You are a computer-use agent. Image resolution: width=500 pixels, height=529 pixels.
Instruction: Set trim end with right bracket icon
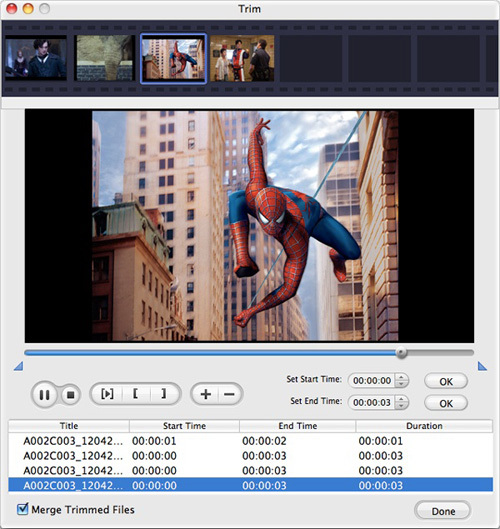(x=164, y=394)
